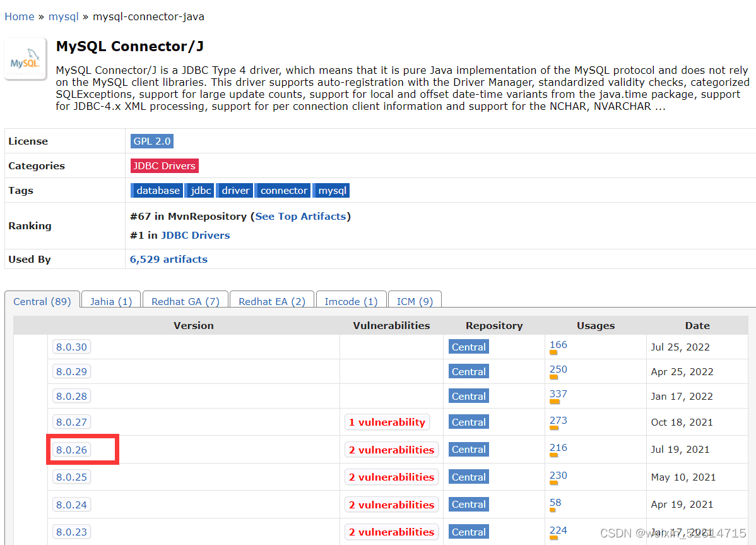This screenshot has width=756, height=545.
Task: View 2 vulnerabilities badge for 8.0.24
Action: [391, 505]
